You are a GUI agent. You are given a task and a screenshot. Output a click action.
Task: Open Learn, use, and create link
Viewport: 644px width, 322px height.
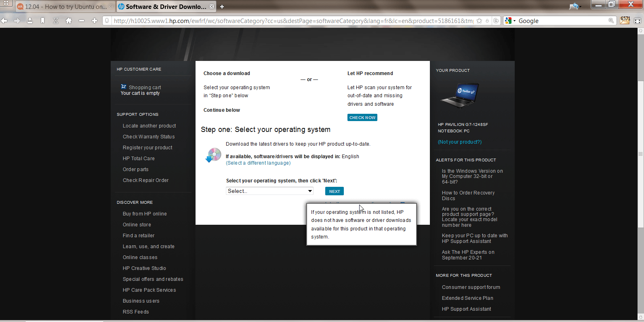point(149,247)
